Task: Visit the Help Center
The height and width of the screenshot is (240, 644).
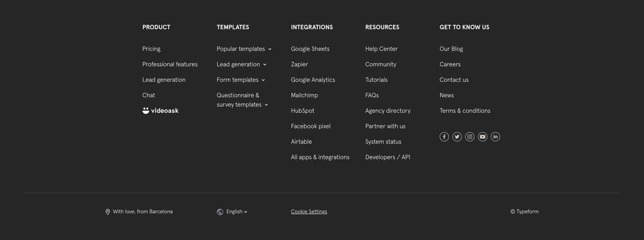Action: click(382, 49)
